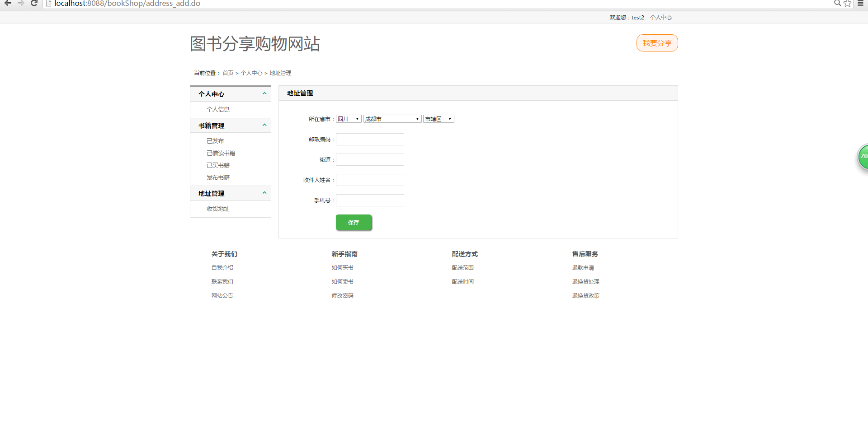Open the 网站公告 footer link
The height and width of the screenshot is (429, 868).
point(222,296)
